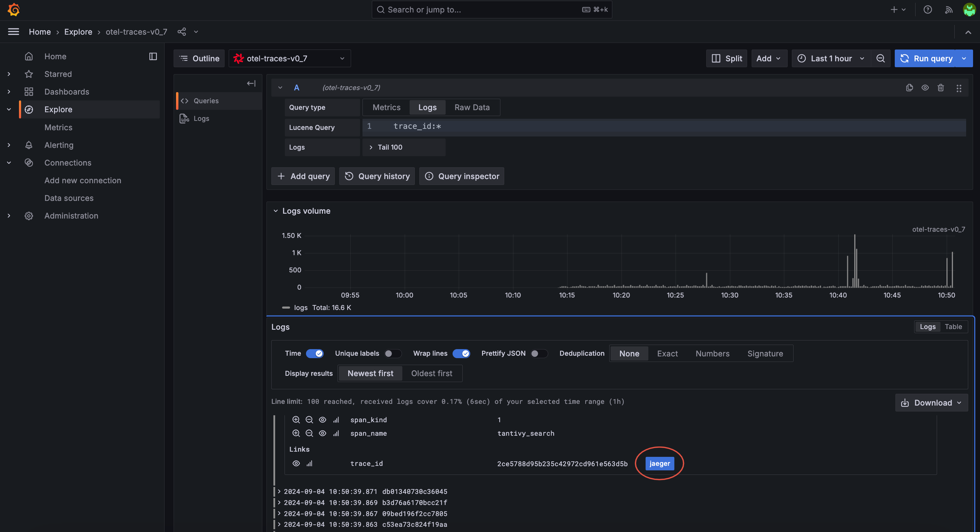
Task: Switch to the Table view tab
Action: (x=953, y=327)
